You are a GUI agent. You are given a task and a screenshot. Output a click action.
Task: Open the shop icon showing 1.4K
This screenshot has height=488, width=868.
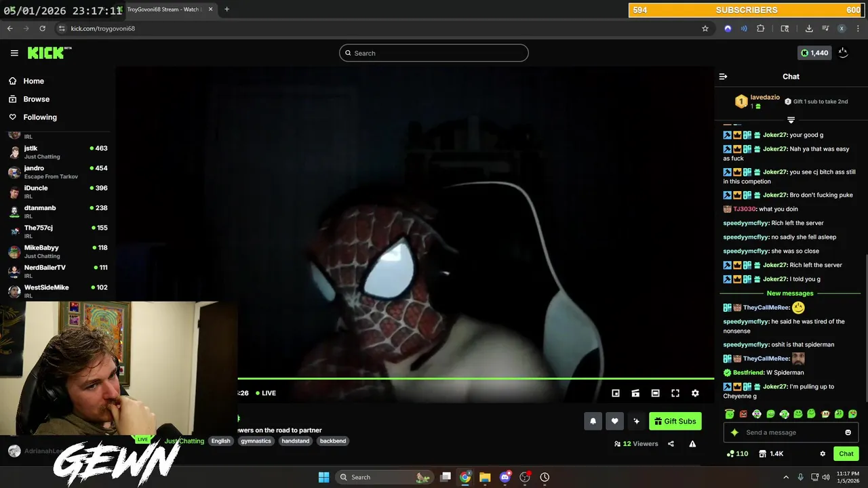(x=771, y=453)
